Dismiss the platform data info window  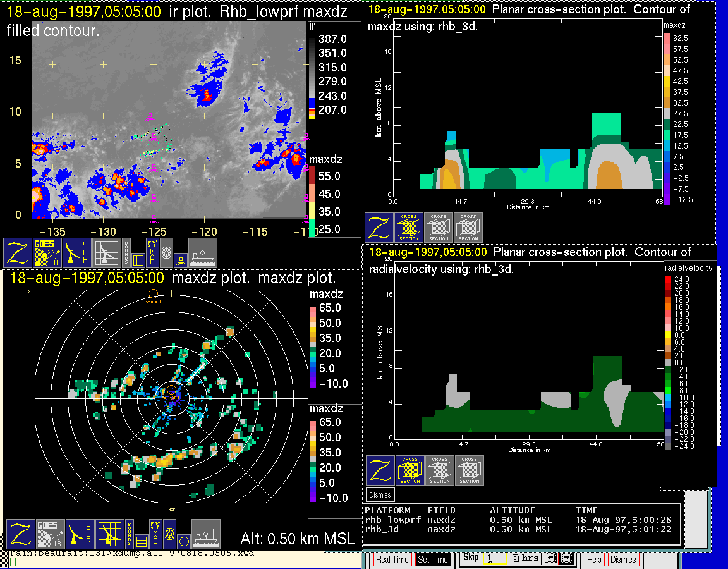[380, 494]
